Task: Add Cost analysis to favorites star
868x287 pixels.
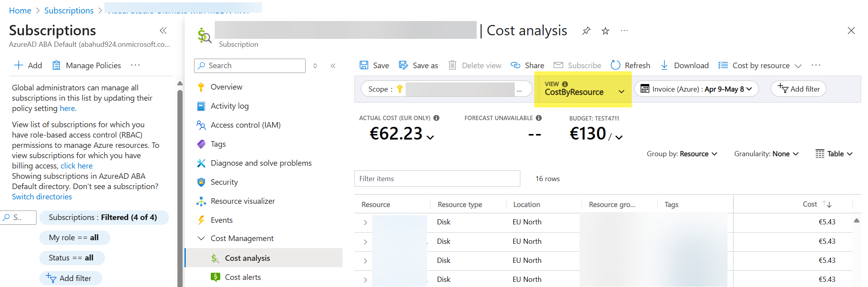Action: pyautogui.click(x=605, y=31)
